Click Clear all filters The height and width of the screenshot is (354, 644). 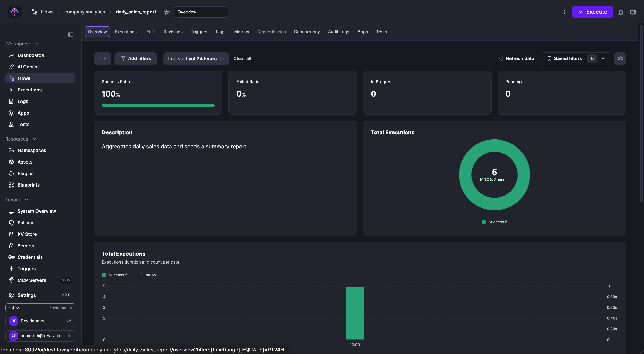242,58
